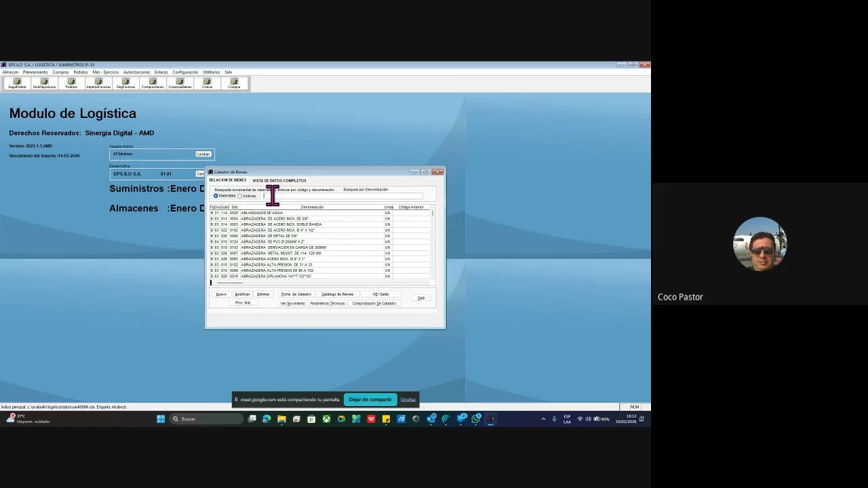
Task: Open the WPS Office taskbar icon
Action: coord(371,419)
